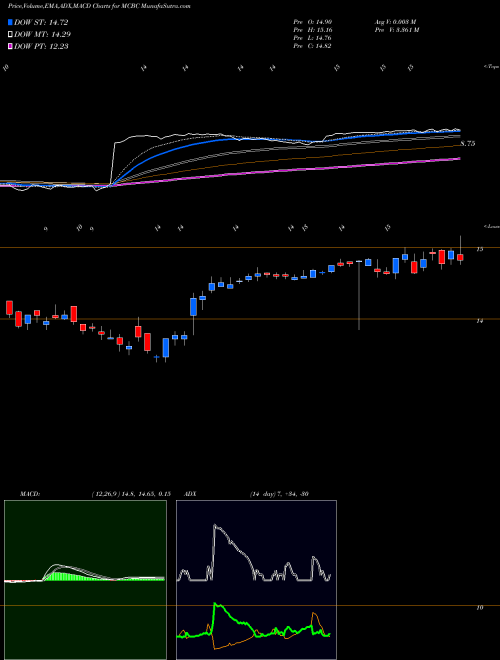This screenshot has height=660, width=500.
Task: Click the ADX (14 day) values text
Action: pyautogui.click(x=279, y=494)
